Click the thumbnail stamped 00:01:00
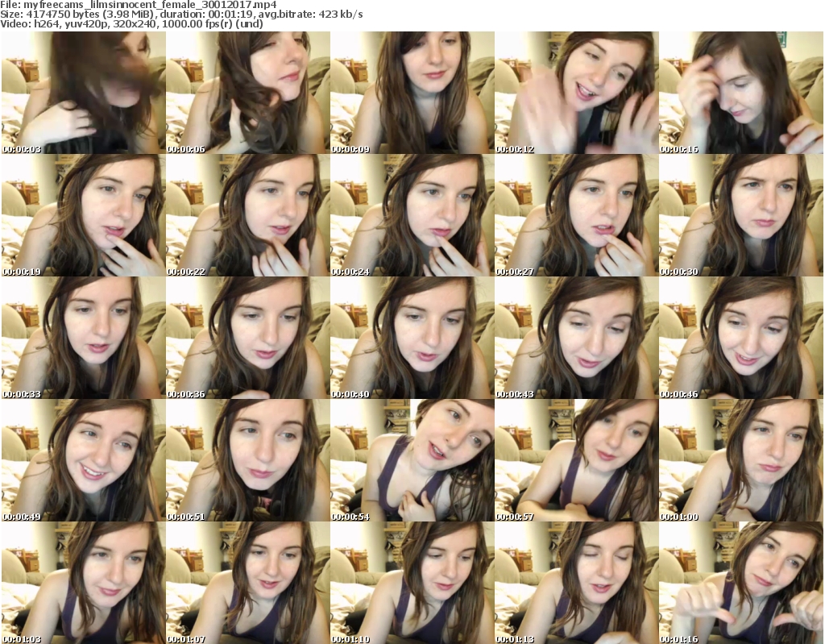 click(x=741, y=461)
